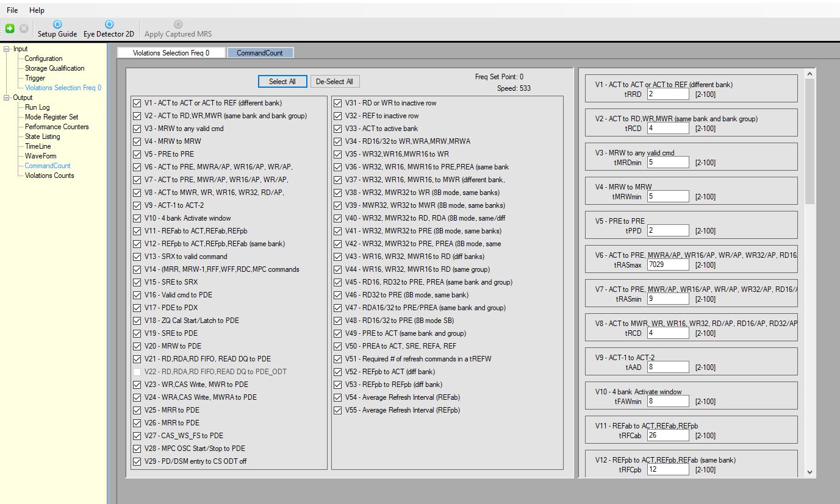Click the tRFCab input field
The image size is (840, 504).
668,436
